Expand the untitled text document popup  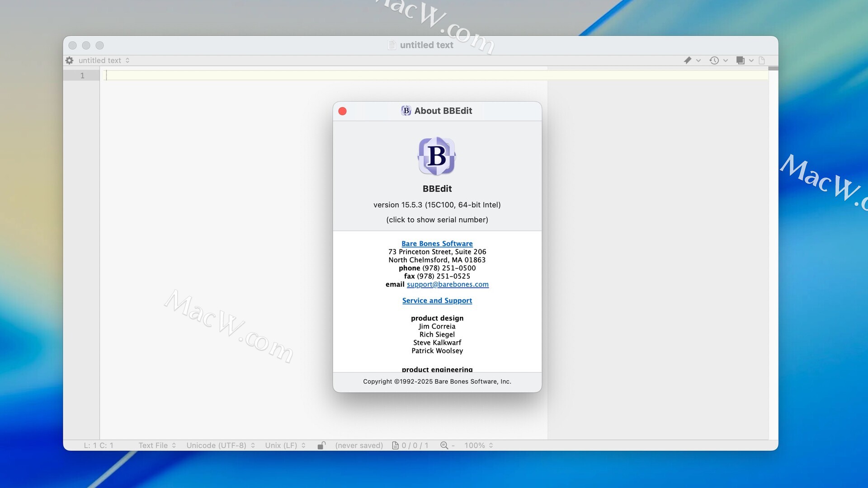[104, 61]
